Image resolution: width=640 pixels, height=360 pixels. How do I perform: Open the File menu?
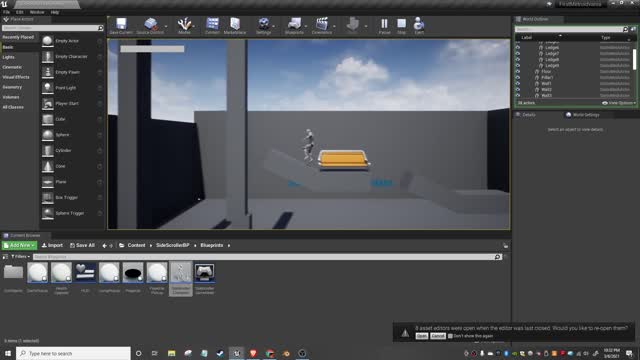[6, 12]
